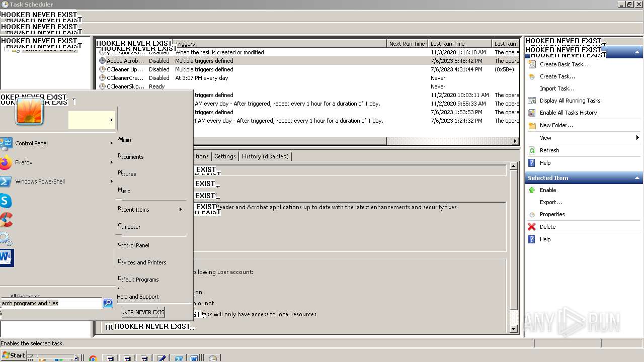Click the PowerShell icon on the taskbar
This screenshot has height=362, width=644.
click(x=178, y=358)
